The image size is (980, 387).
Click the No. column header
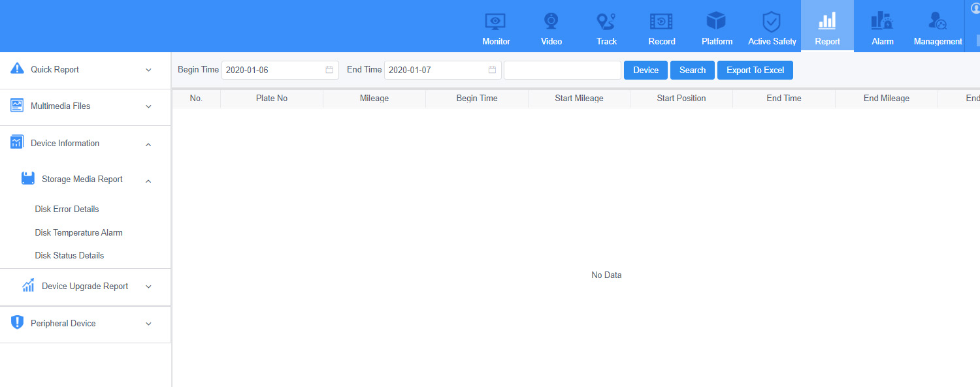(x=196, y=99)
